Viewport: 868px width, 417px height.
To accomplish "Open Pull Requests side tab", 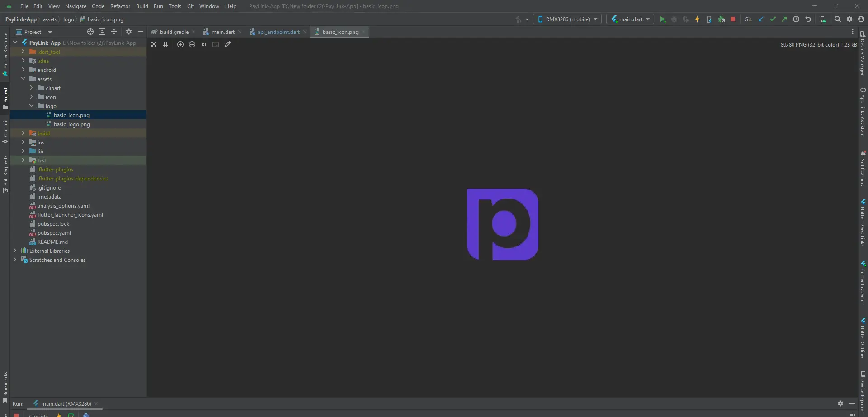I will 5,174.
